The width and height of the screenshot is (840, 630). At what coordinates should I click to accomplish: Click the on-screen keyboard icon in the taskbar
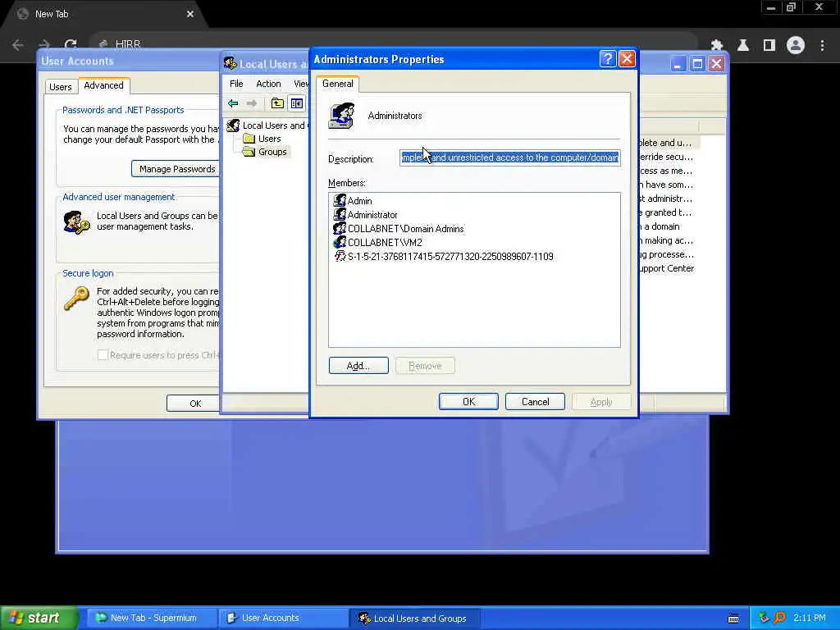[x=733, y=619]
